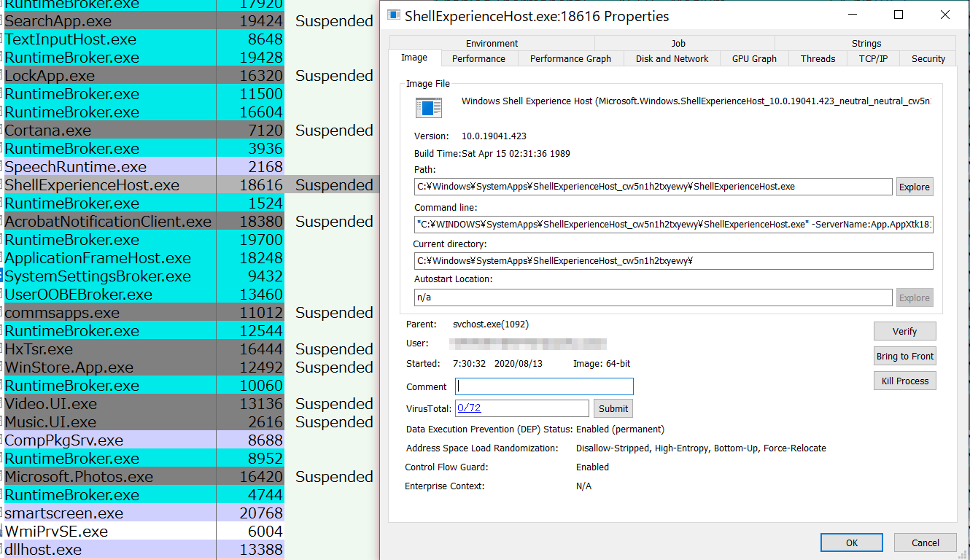
Task: Click the Command line text field
Action: point(673,225)
